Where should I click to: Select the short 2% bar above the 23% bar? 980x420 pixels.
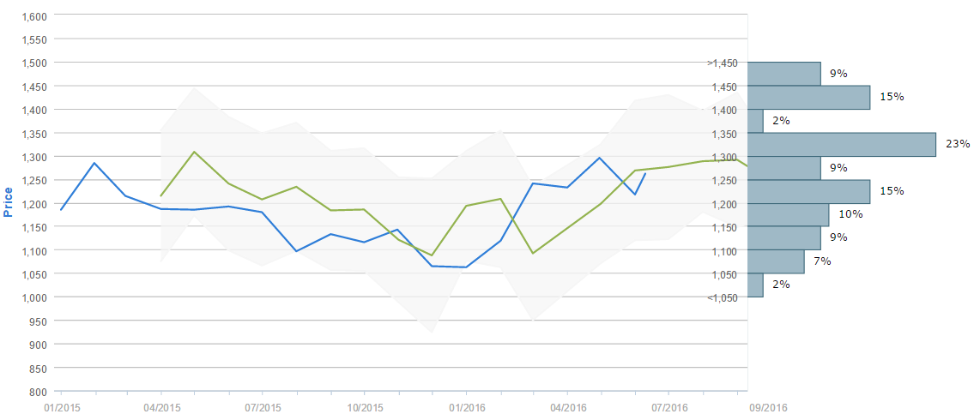point(755,121)
